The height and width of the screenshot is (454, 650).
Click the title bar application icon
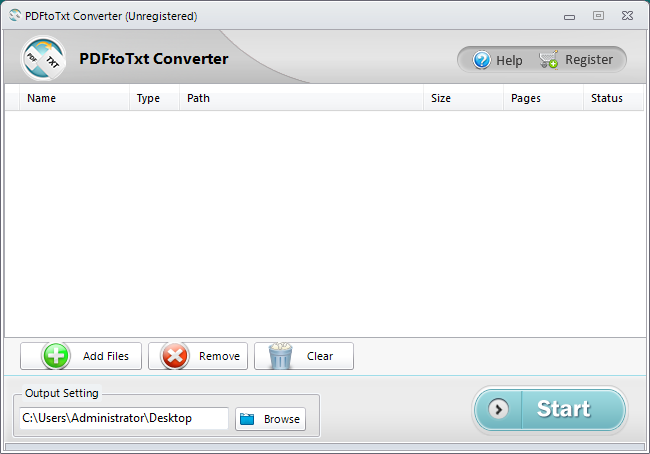pos(15,15)
